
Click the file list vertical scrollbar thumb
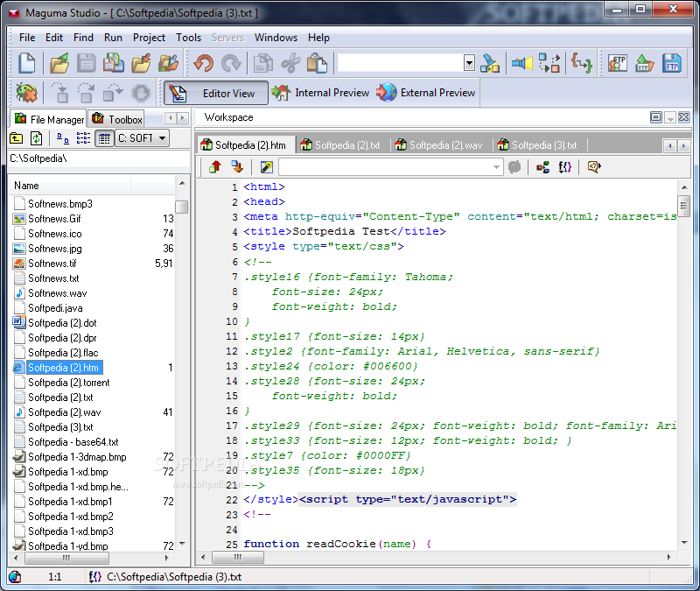(182, 208)
